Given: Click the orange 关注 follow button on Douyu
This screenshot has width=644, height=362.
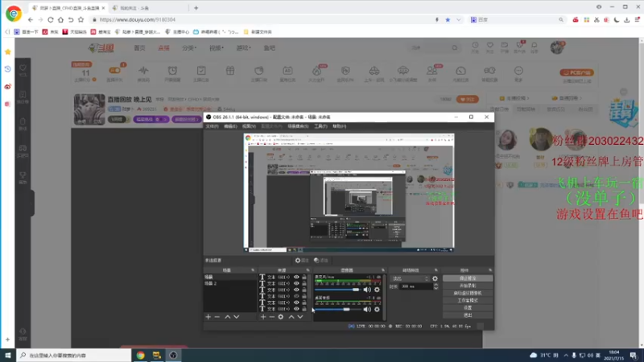Looking at the screenshot, I should click(468, 99).
